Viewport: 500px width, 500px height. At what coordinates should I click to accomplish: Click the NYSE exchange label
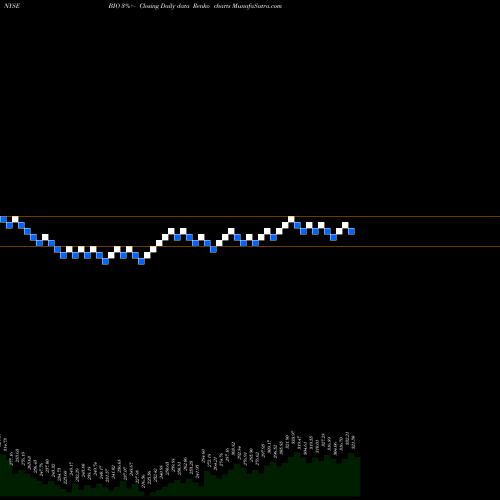point(12,6)
